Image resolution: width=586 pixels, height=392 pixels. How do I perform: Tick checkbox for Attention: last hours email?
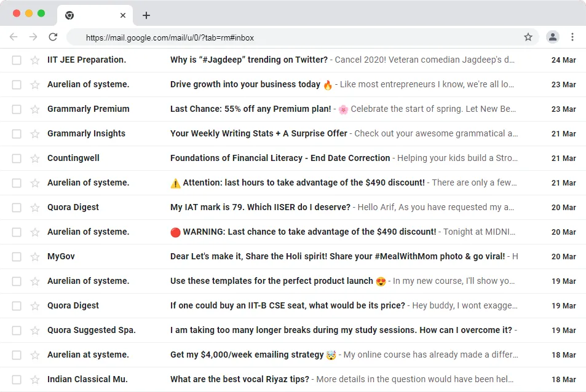(17, 183)
